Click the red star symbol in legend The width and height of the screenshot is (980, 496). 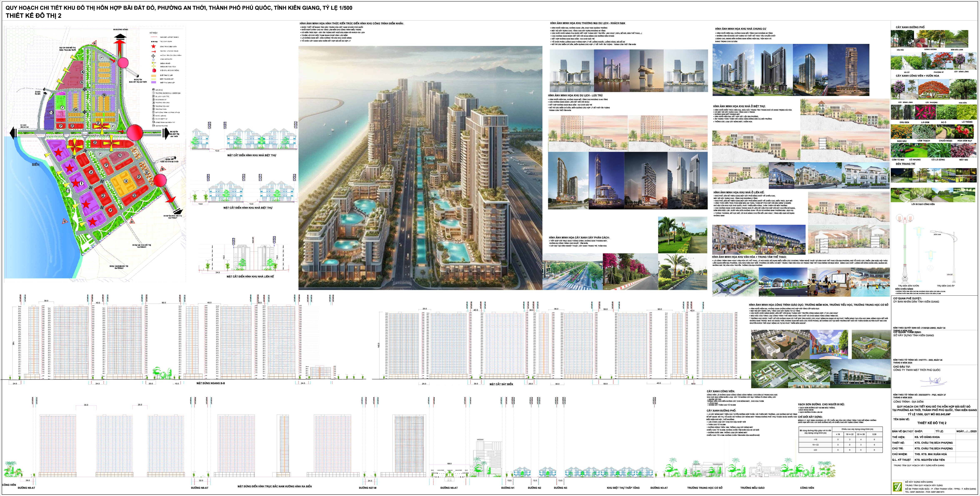pos(154,46)
